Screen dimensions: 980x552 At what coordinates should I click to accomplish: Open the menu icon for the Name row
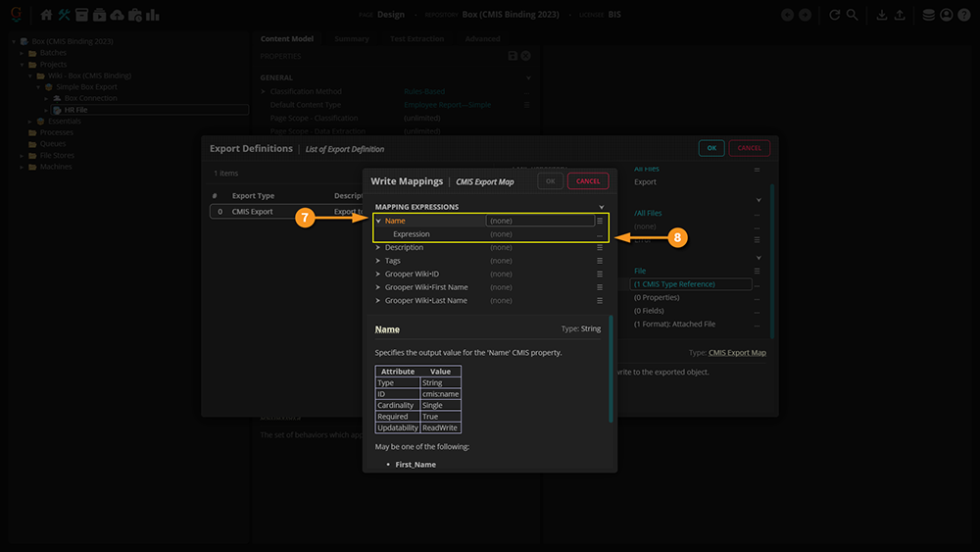point(600,221)
